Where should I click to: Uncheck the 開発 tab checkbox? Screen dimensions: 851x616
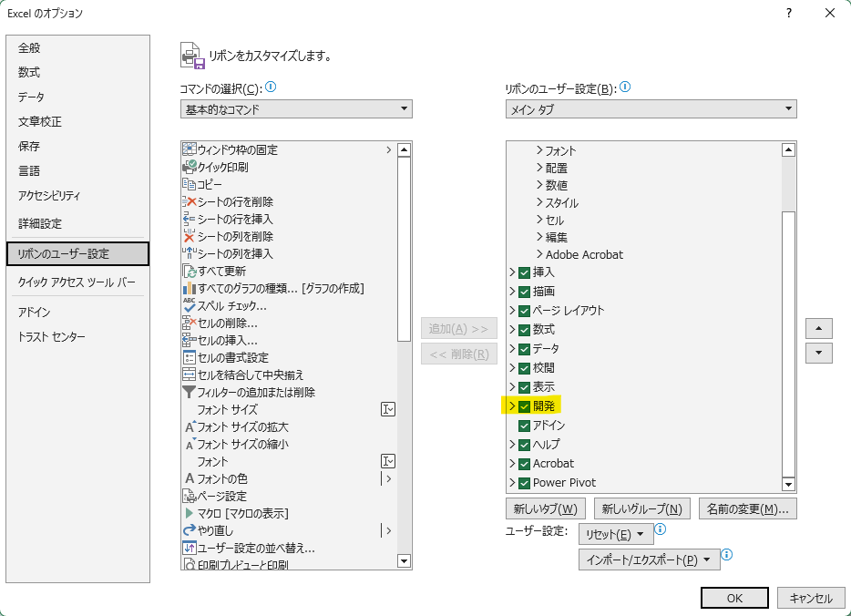[x=524, y=406]
